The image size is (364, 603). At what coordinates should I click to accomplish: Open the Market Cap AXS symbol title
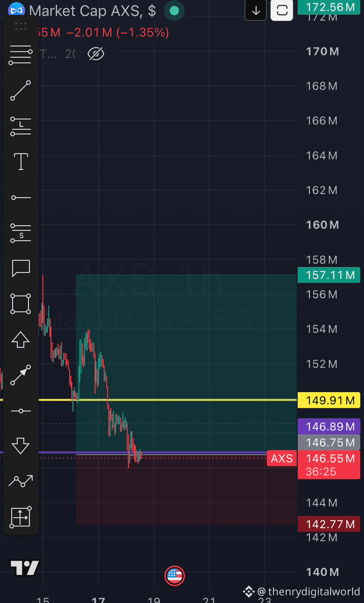click(x=92, y=11)
